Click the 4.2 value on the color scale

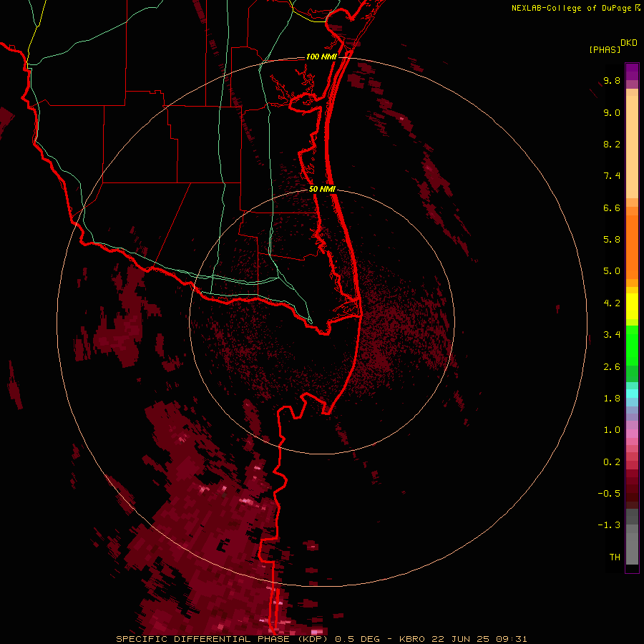612,303
